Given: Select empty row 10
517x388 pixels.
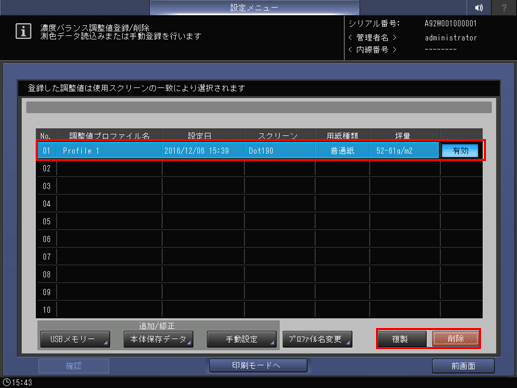Looking at the screenshot, I should coord(259,310).
